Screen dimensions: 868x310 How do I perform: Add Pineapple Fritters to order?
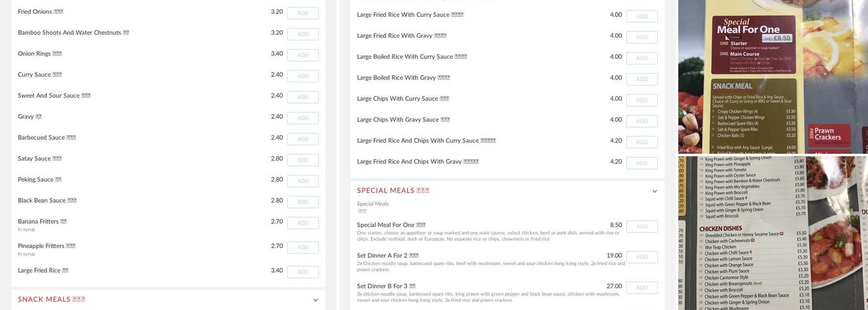click(303, 247)
